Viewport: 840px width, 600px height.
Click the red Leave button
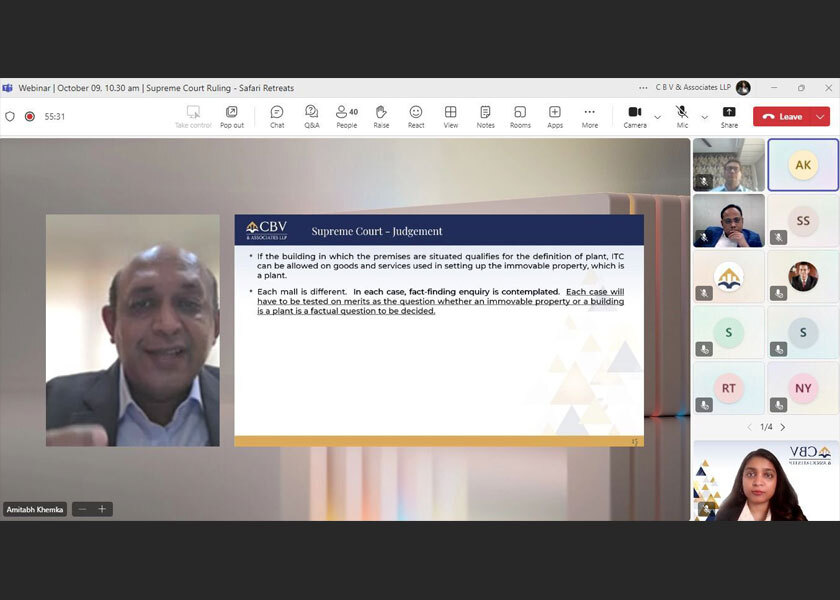coord(782,117)
